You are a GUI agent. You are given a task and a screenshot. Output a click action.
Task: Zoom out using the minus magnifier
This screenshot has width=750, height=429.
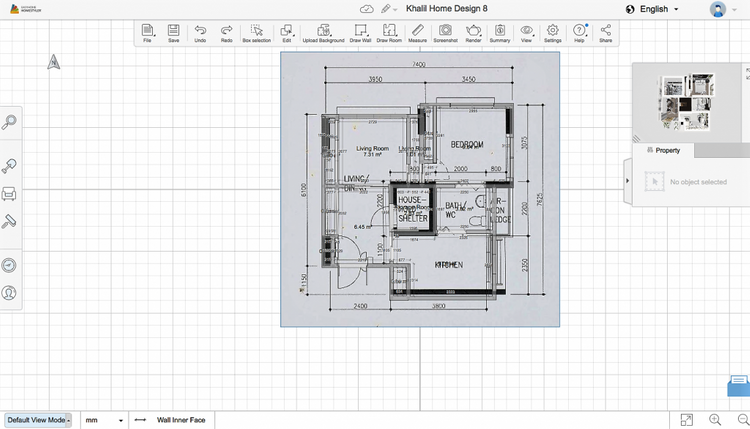pos(743,420)
